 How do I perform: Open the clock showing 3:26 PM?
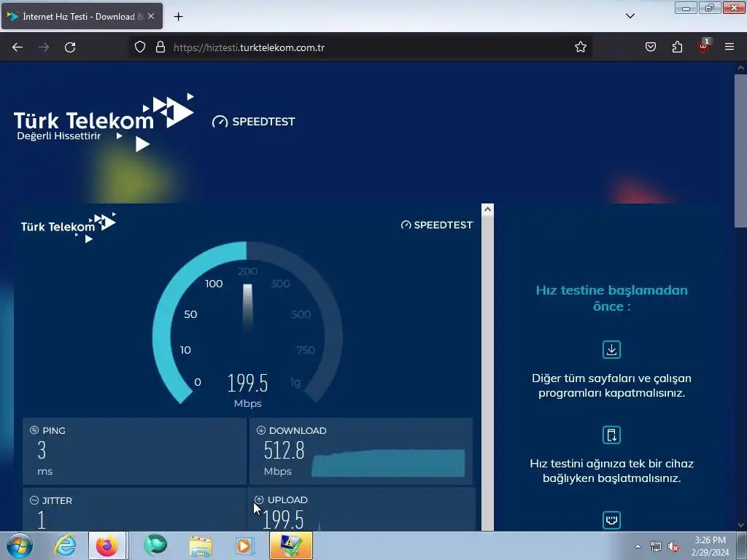tap(711, 545)
